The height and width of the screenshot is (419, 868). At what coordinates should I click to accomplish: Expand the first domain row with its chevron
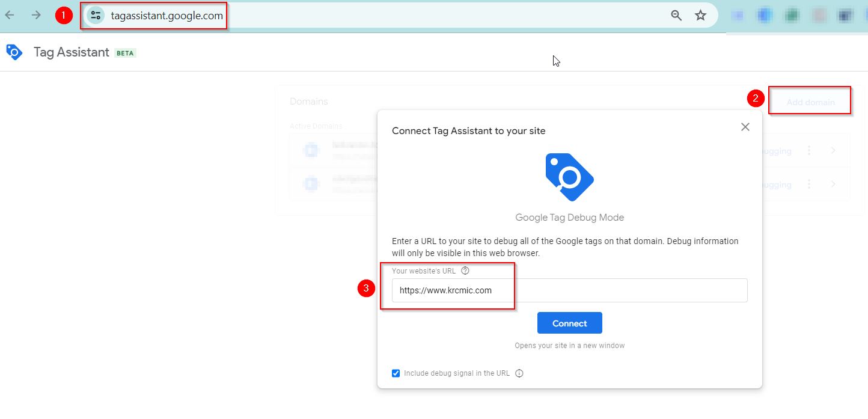[x=833, y=150]
